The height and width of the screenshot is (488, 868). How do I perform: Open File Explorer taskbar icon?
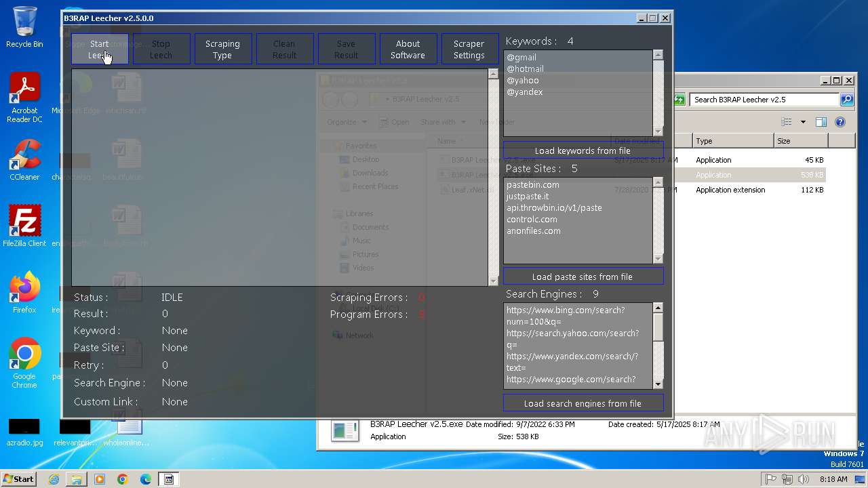click(x=77, y=479)
